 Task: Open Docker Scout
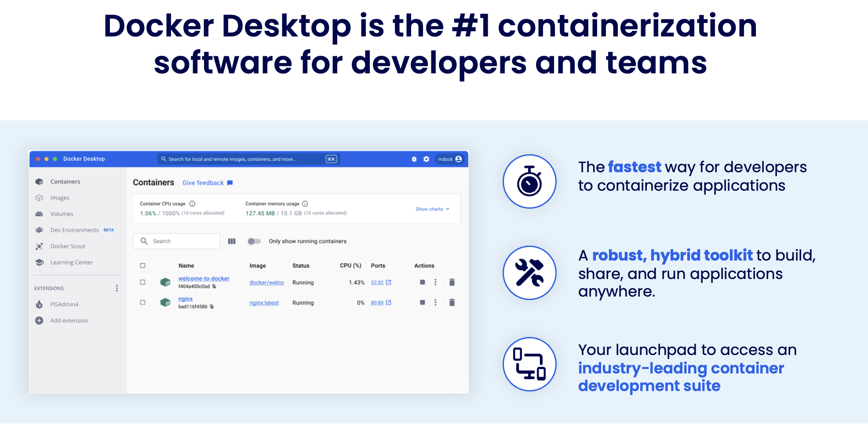pyautogui.click(x=68, y=246)
